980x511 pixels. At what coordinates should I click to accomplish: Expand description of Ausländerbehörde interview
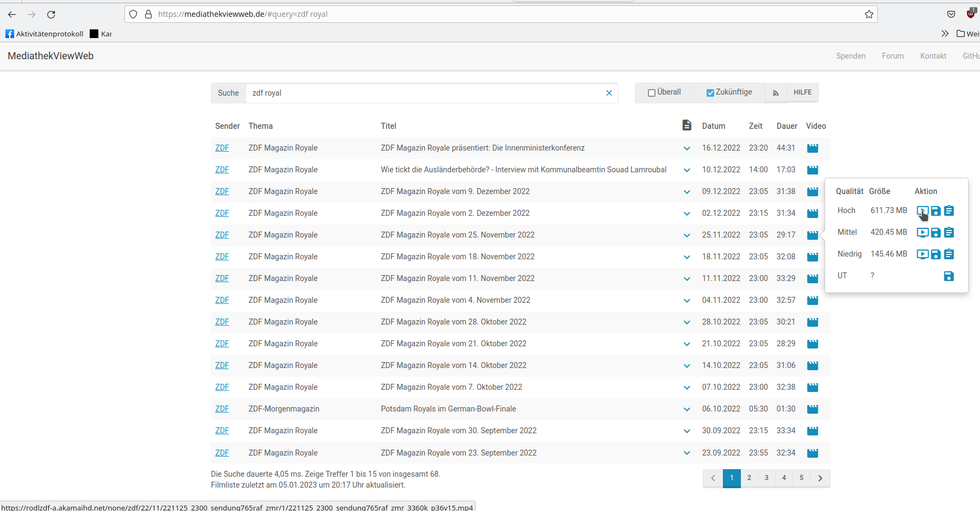point(687,170)
